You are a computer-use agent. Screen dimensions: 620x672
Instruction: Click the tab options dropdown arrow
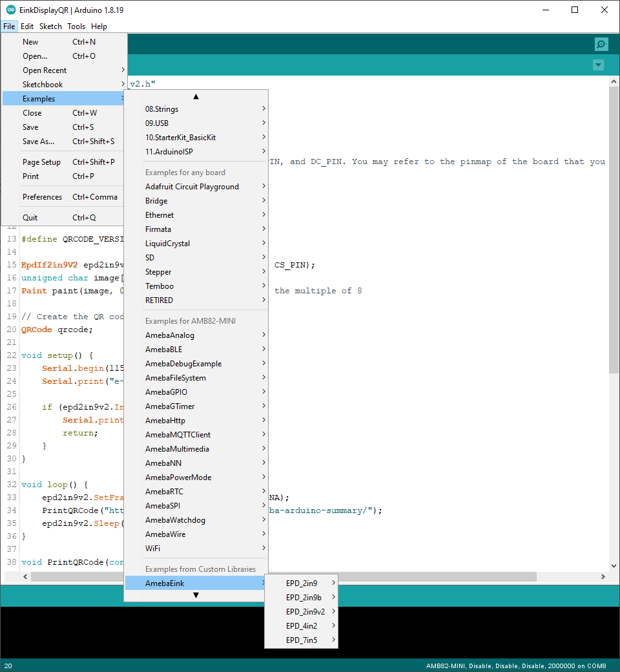pyautogui.click(x=598, y=65)
